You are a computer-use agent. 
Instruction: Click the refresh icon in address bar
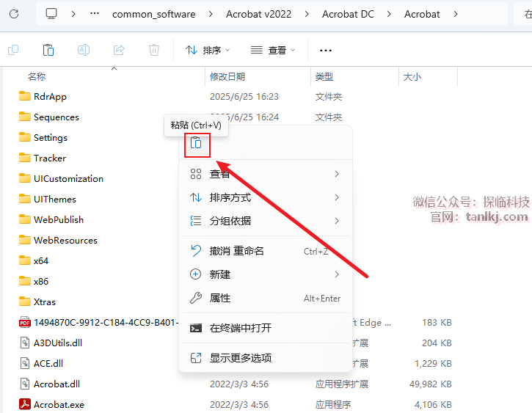click(x=14, y=14)
